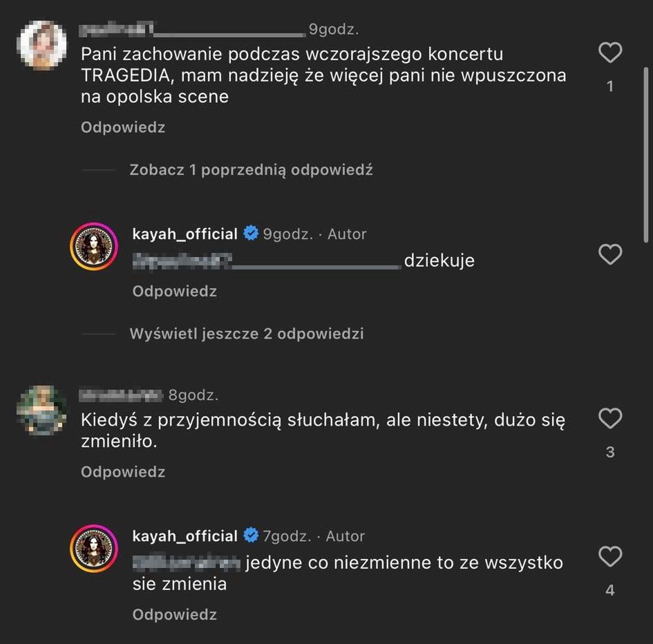The height and width of the screenshot is (644, 653).
Task: Open the avatar of the "dużo się zmieniło" commenter
Action: click(42, 410)
